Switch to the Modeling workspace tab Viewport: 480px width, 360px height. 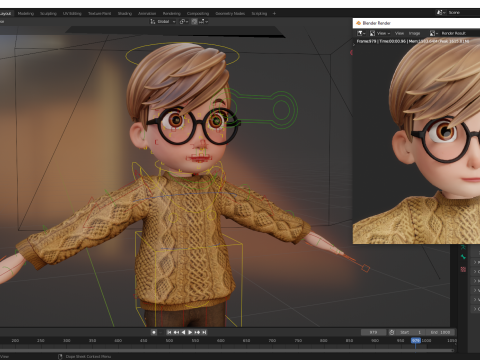point(26,13)
